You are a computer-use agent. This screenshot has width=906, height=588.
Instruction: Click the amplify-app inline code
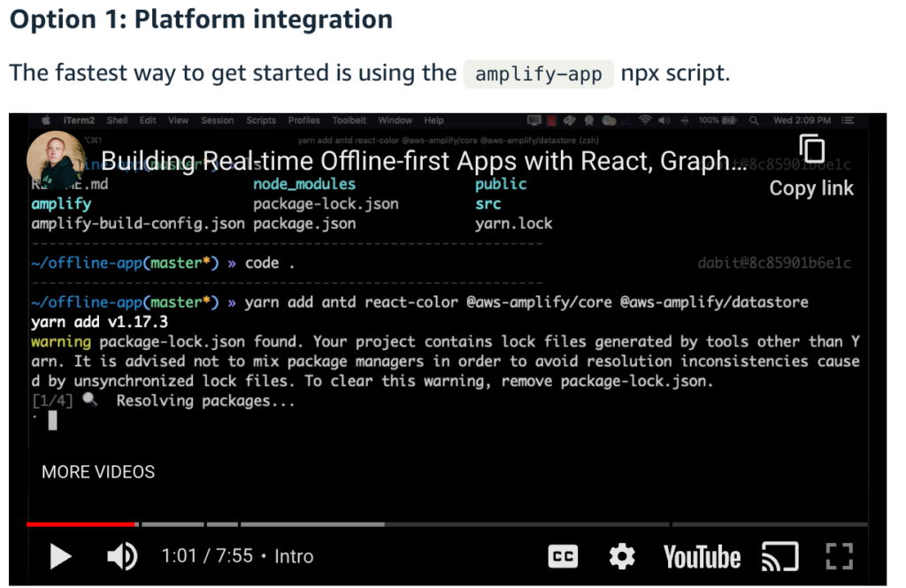pyautogui.click(x=538, y=73)
